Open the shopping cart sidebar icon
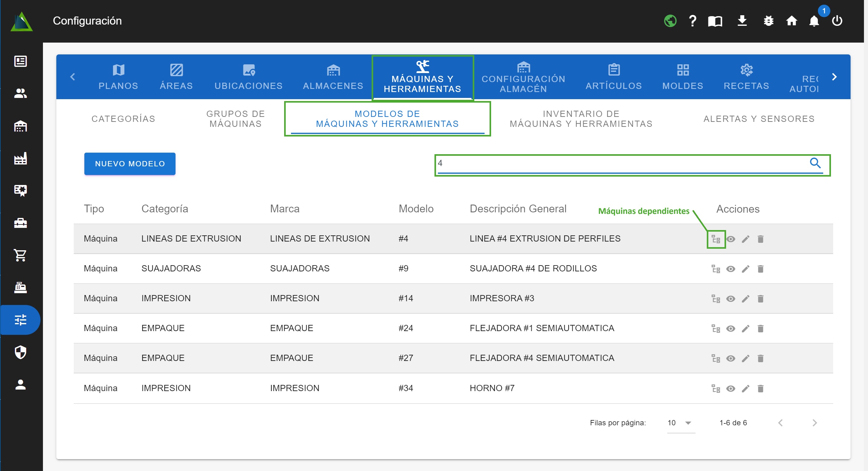 21,255
